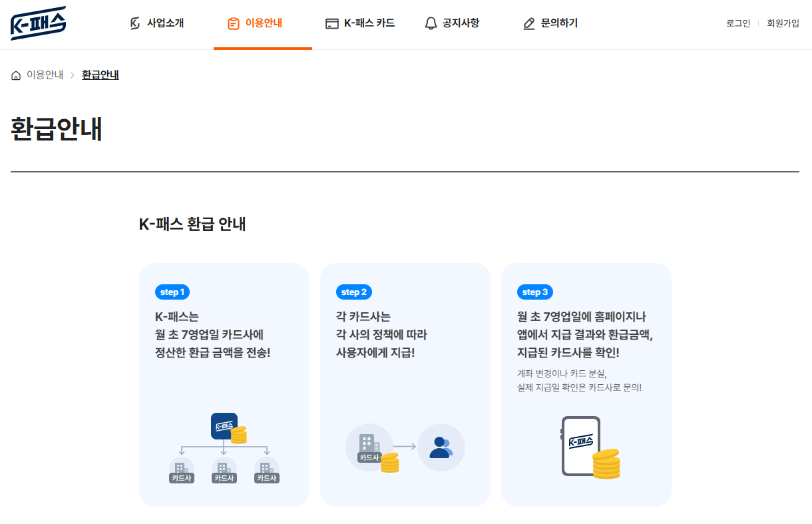
Task: Click the gold coin stack in step 3
Action: click(x=606, y=464)
